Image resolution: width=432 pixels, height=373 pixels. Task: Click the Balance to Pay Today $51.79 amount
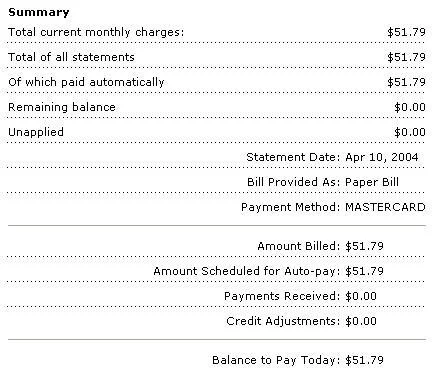[364, 360]
